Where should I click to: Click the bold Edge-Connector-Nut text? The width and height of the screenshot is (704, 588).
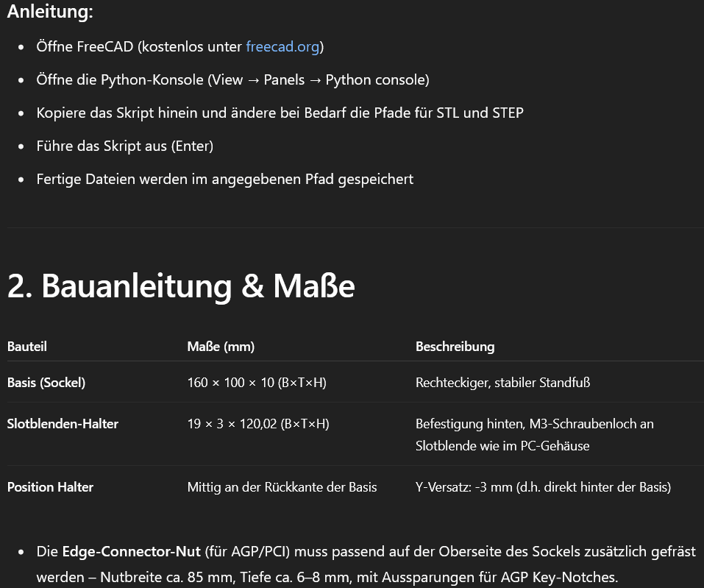point(131,552)
